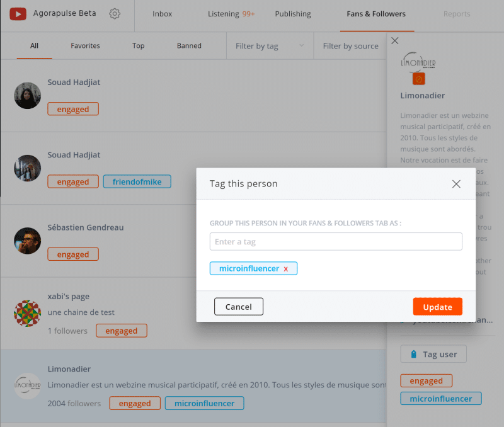Switch to the Inbox tab

click(x=162, y=14)
